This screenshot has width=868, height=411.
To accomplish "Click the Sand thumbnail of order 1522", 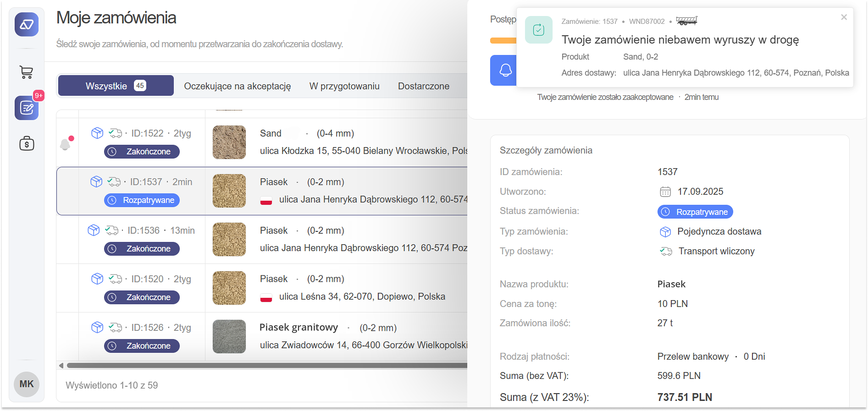I will [x=229, y=142].
